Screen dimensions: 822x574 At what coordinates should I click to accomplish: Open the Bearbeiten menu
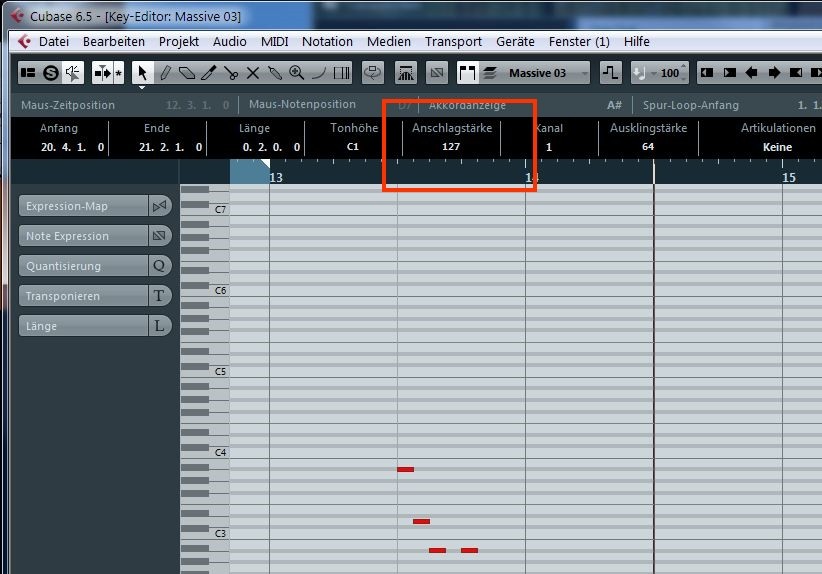point(114,41)
